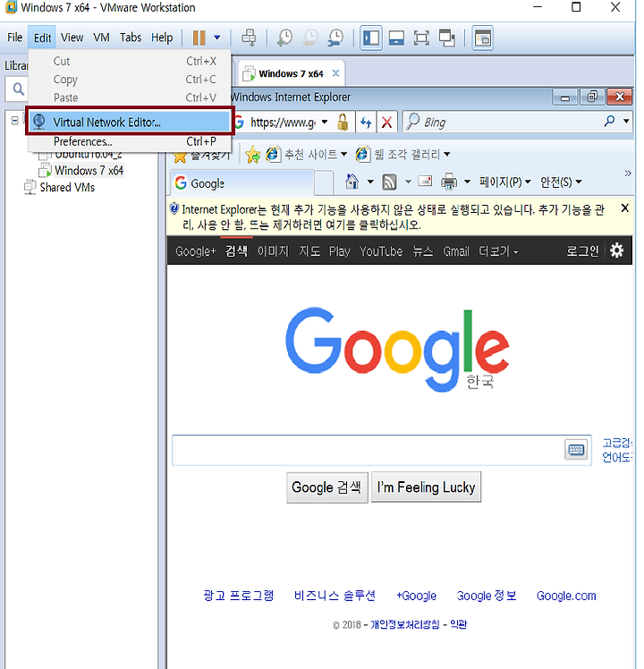Select the Windows 7 x64 VM tab
This screenshot has width=644, height=669.
(x=291, y=74)
